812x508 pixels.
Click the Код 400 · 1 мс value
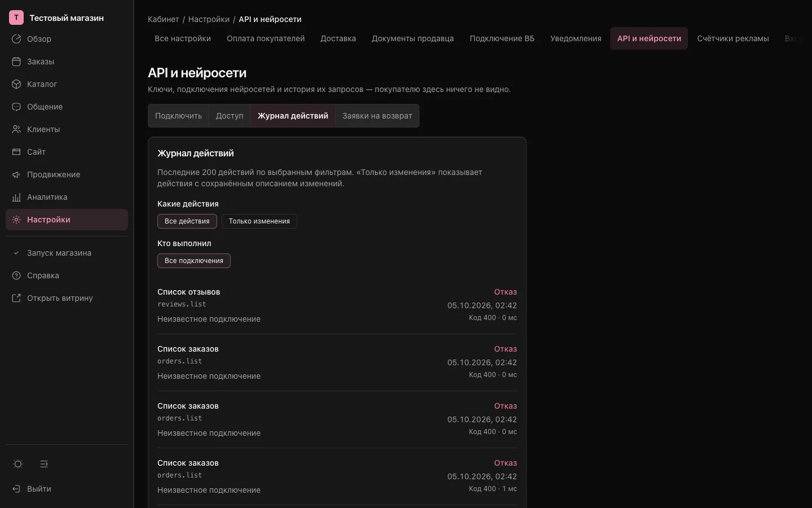[493, 489]
